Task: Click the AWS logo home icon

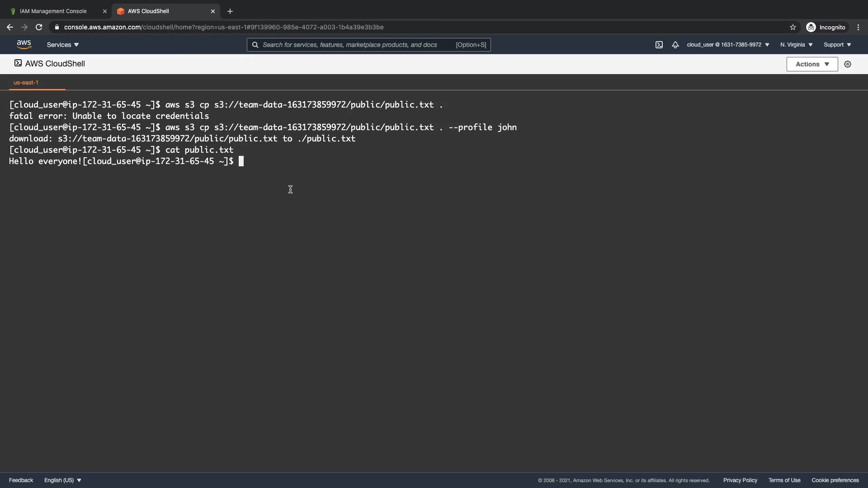Action: point(24,44)
